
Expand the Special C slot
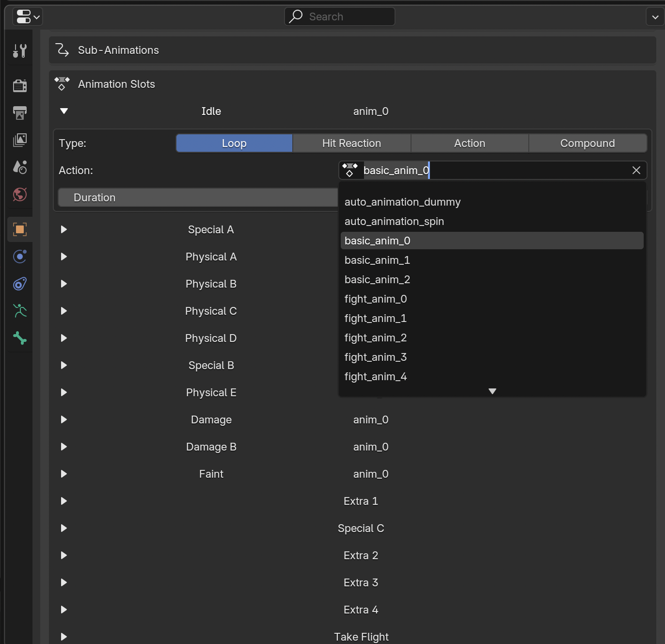64,528
